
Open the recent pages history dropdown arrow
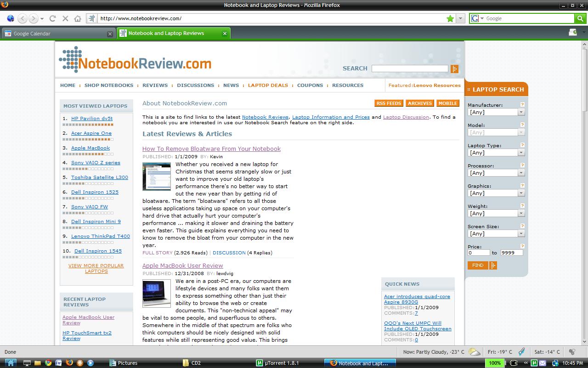[42, 19]
